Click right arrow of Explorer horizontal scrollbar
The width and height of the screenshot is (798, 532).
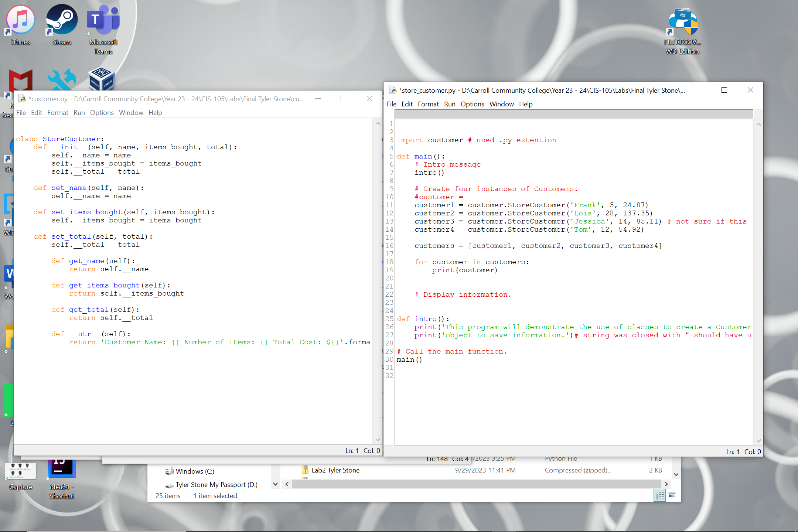point(666,484)
